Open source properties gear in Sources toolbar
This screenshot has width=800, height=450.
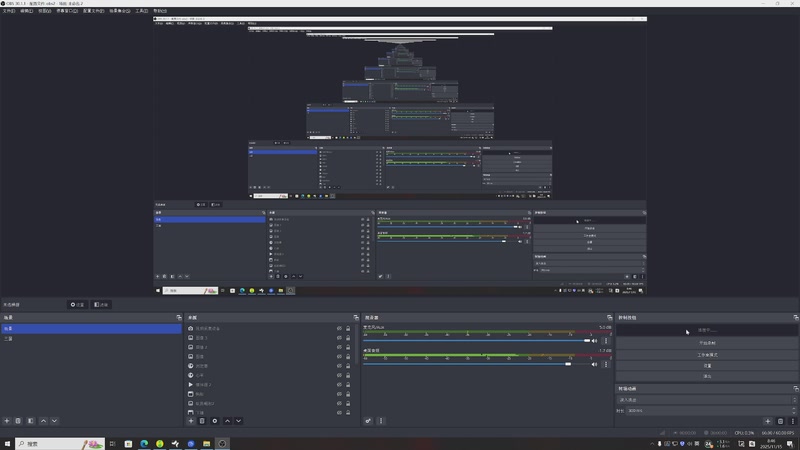click(215, 421)
